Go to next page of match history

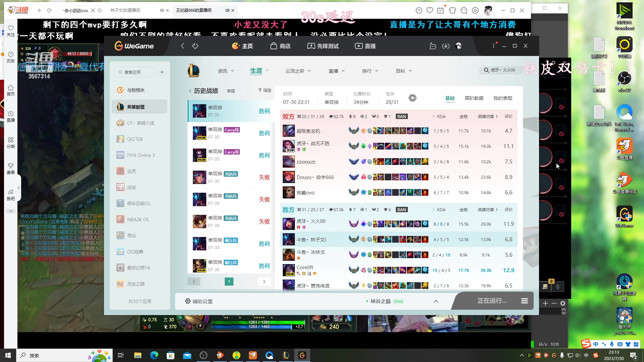click(x=264, y=282)
